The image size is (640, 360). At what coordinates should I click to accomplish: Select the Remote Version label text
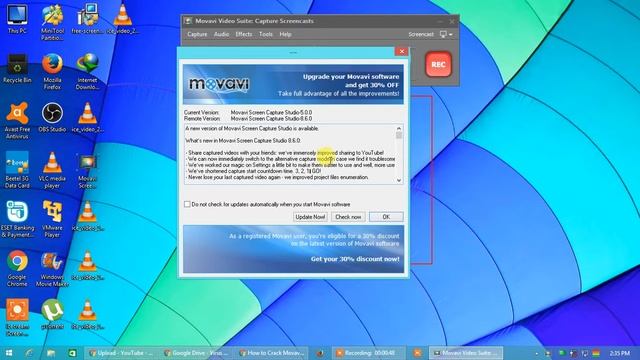click(x=202, y=118)
